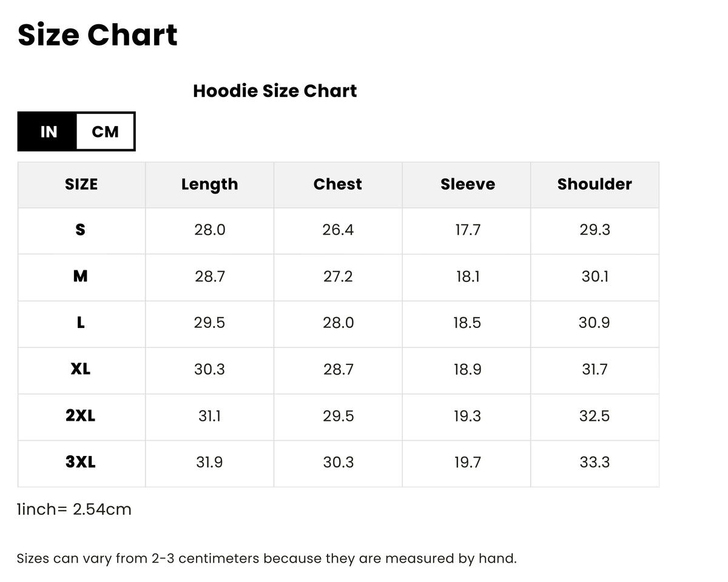The image size is (728, 582).
Task: Click the Size Chart main heading
Action: tap(98, 35)
